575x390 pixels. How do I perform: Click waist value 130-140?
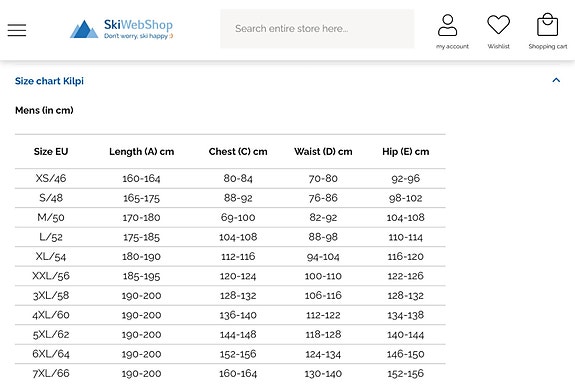[x=323, y=374]
